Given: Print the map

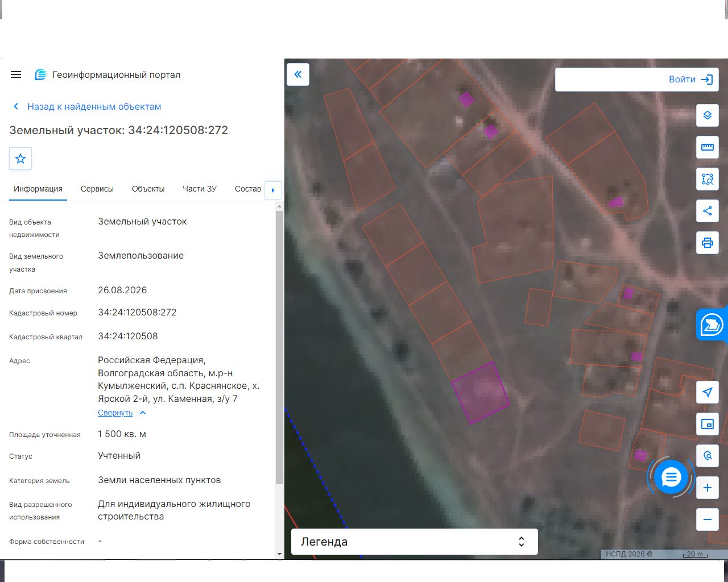Looking at the screenshot, I should [x=708, y=243].
